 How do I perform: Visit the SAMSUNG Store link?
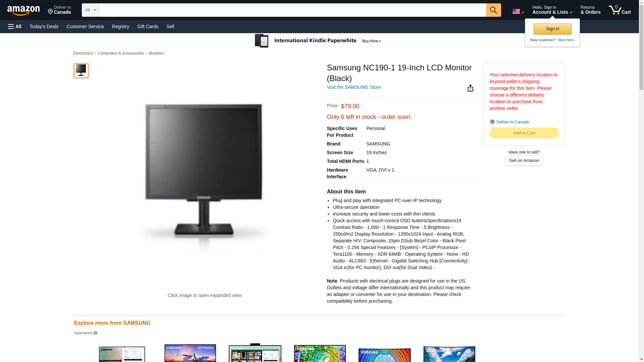tap(354, 87)
